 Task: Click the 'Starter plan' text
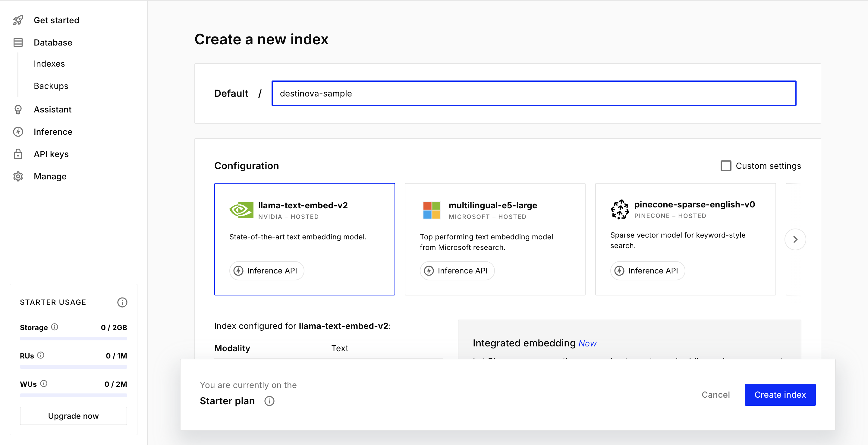pos(227,401)
